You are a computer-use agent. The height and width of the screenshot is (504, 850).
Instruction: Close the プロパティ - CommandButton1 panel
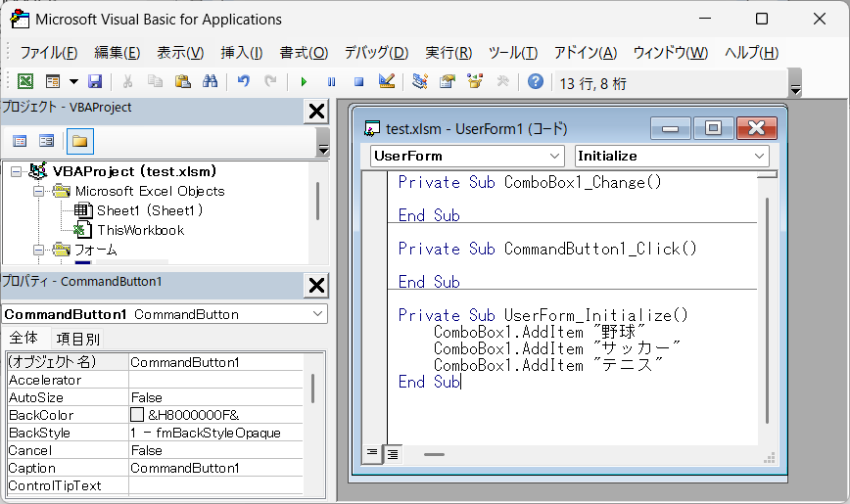(316, 285)
